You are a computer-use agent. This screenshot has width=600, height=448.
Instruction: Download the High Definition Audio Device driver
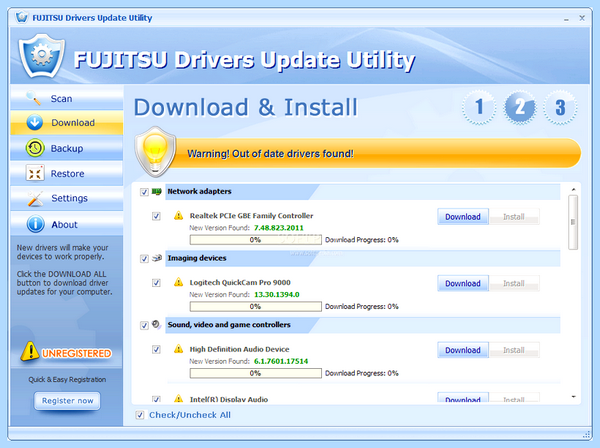coord(463,350)
